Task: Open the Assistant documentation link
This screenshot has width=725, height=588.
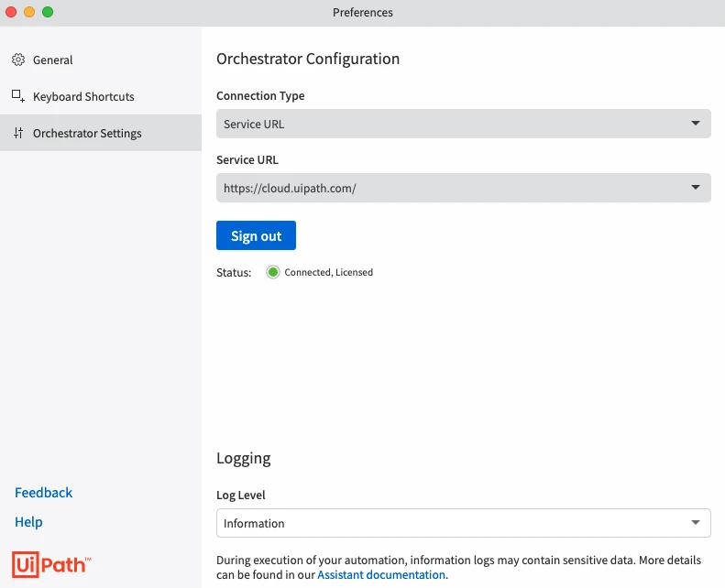Action: 381,574
